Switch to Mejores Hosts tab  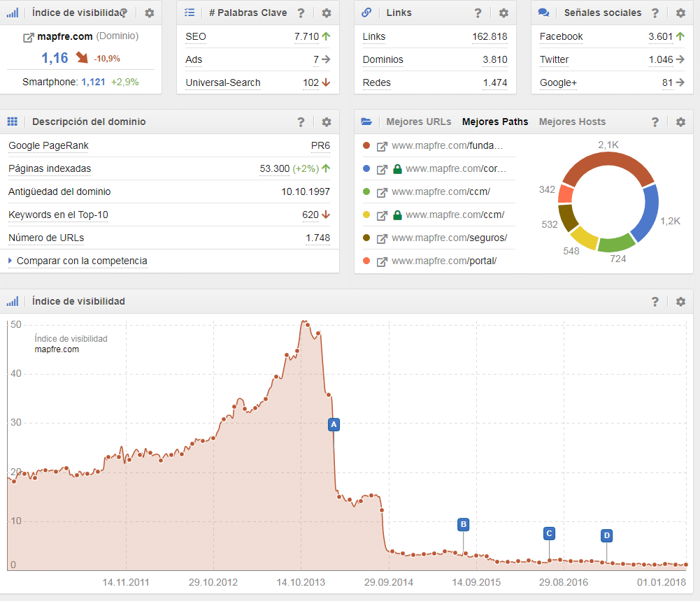tap(572, 122)
